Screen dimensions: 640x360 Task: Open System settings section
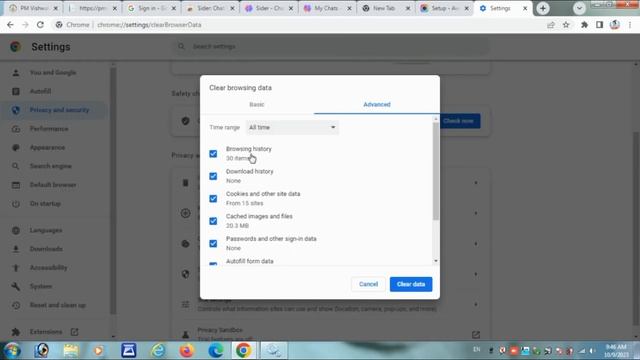tap(41, 287)
